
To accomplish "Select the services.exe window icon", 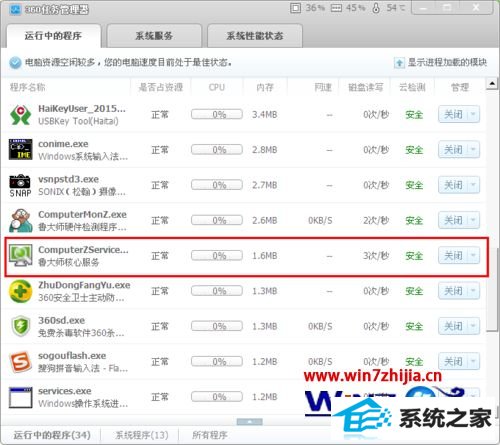I will [x=20, y=397].
